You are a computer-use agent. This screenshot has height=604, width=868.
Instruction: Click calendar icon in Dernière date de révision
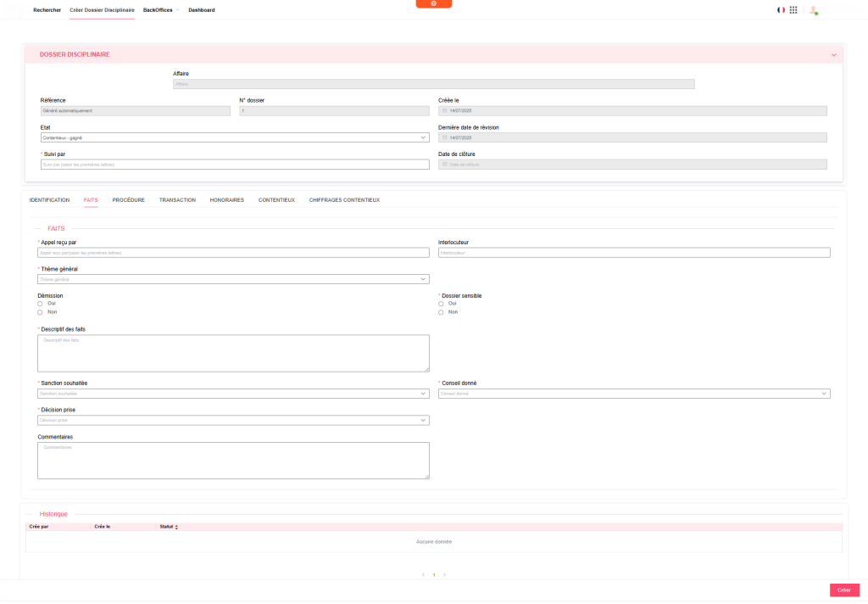[x=444, y=137]
